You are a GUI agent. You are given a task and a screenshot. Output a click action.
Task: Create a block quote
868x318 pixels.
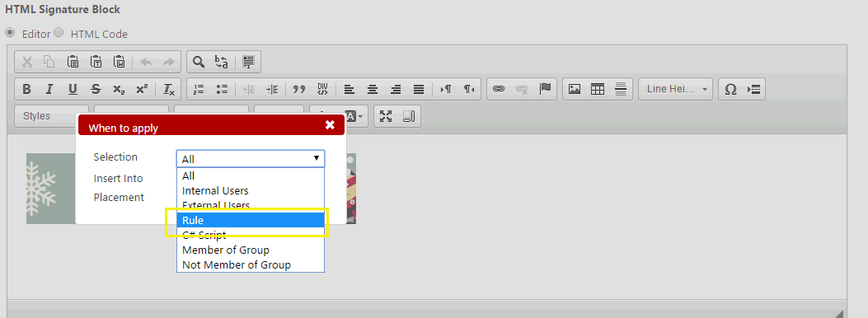click(x=299, y=89)
